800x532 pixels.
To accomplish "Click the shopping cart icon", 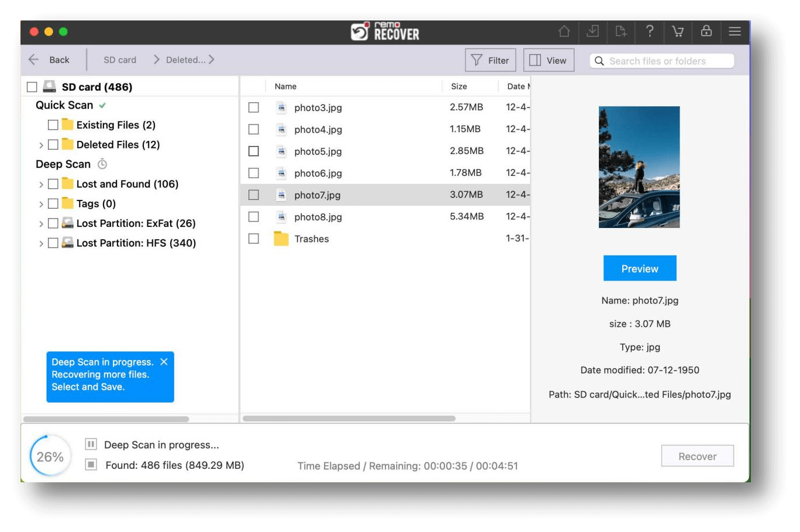I will tap(678, 32).
